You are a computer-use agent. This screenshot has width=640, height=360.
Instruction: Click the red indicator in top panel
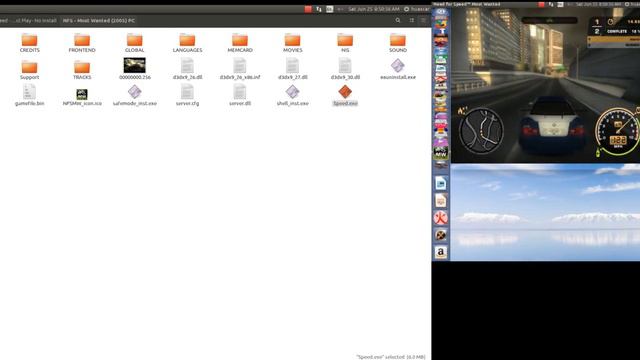tap(308, 9)
